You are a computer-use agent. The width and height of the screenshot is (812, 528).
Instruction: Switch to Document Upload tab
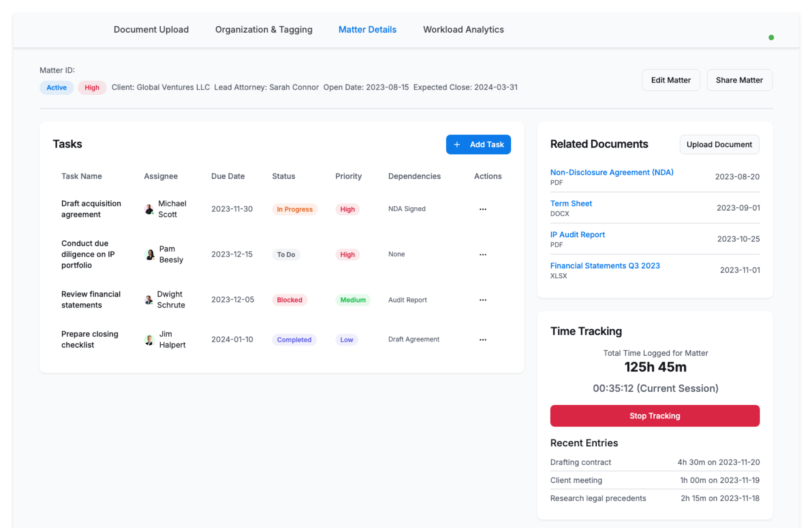point(151,30)
